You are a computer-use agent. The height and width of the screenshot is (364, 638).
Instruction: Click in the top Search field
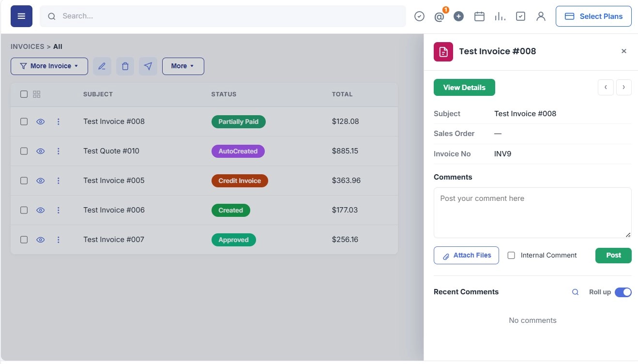223,16
